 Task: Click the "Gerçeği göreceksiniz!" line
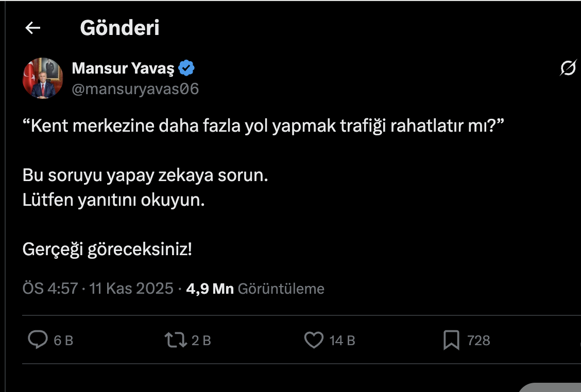107,250
